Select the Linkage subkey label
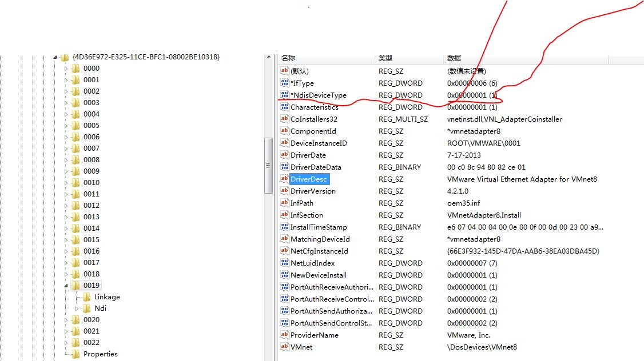The height and width of the screenshot is (361, 644). pos(107,296)
